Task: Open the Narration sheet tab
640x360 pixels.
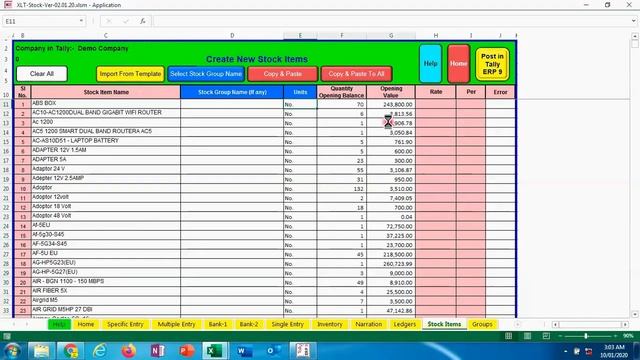Action: click(369, 324)
